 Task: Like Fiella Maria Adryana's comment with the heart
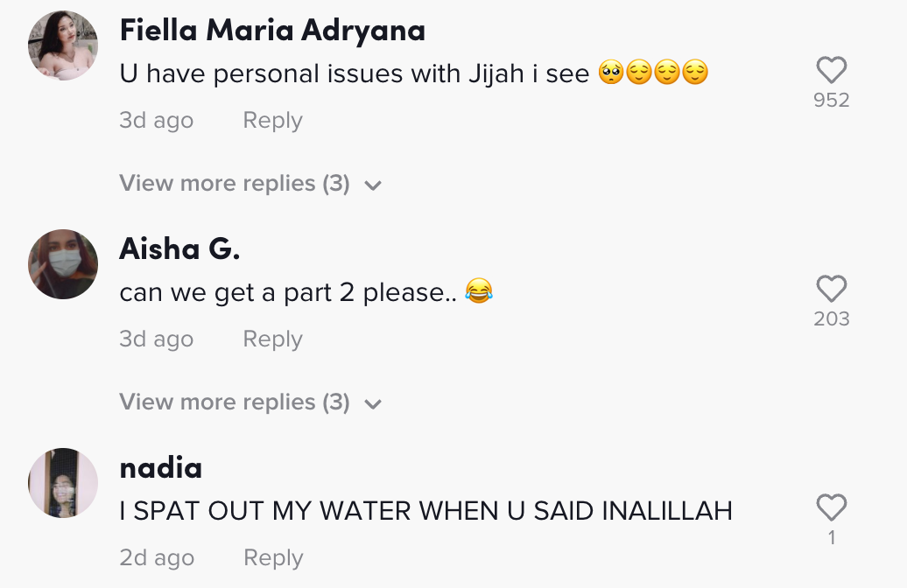[x=831, y=70]
